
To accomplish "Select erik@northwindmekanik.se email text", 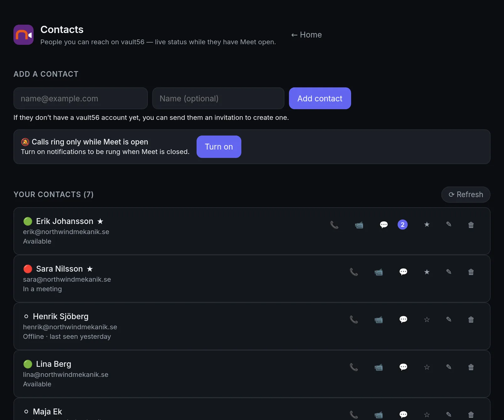I will point(66,232).
